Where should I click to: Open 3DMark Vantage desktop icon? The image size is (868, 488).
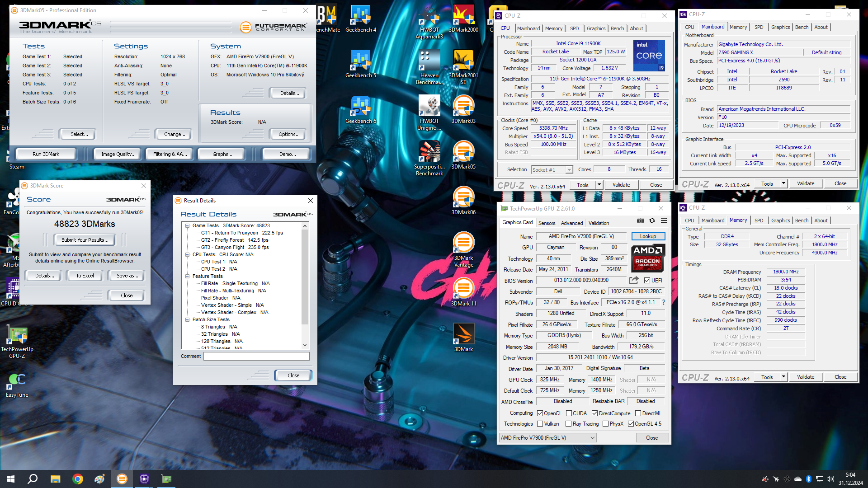point(463,250)
